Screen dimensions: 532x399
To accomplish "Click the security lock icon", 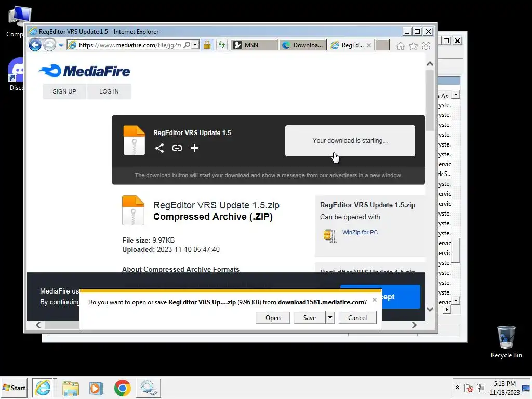I will 207,45.
